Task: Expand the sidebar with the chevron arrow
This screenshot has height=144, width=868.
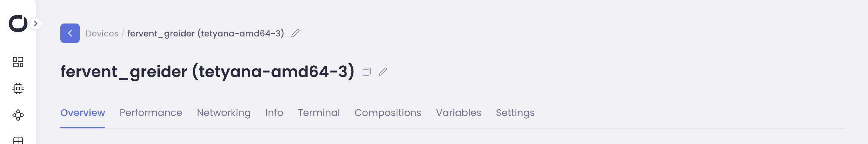Action: 36,23
